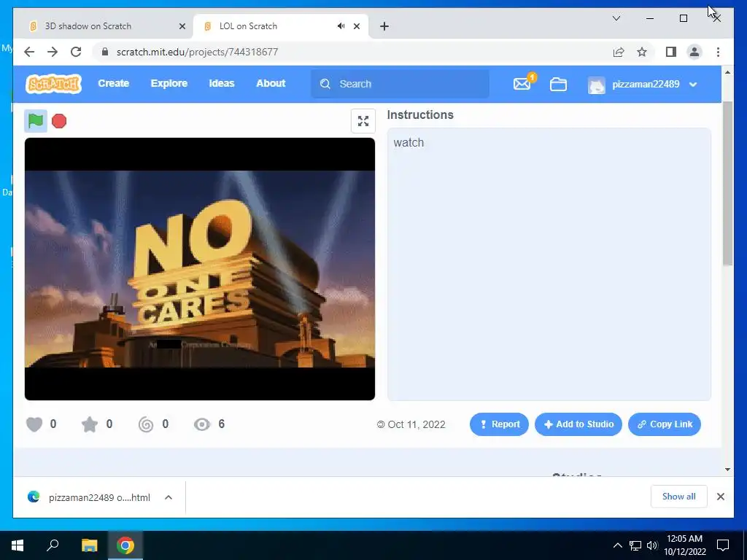Screen dimensions: 747x560
Task: Open the network tray icon
Action: point(635,545)
